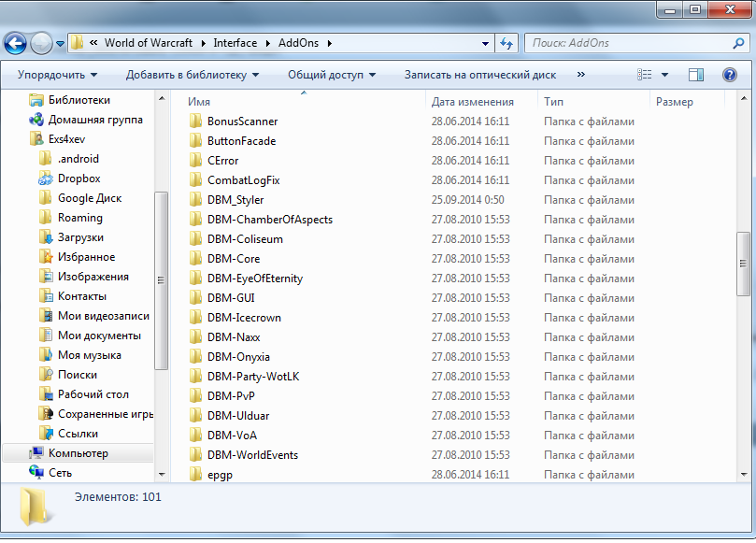Click the Refresh button by address bar

click(506, 43)
